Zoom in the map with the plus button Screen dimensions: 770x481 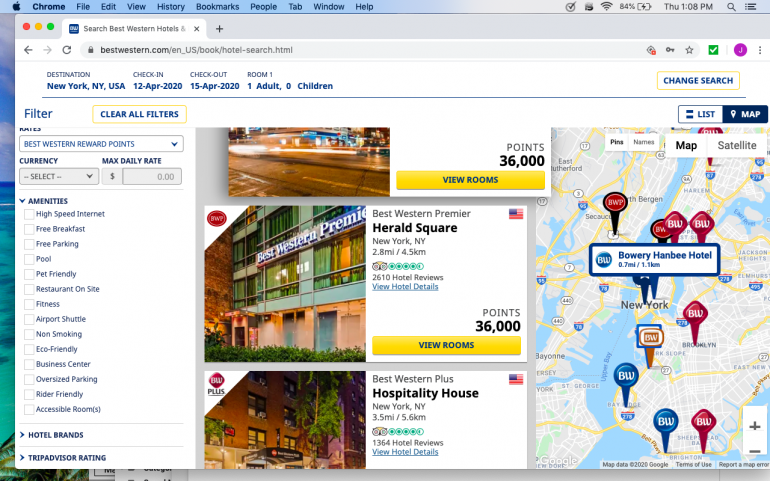pyautogui.click(x=754, y=426)
